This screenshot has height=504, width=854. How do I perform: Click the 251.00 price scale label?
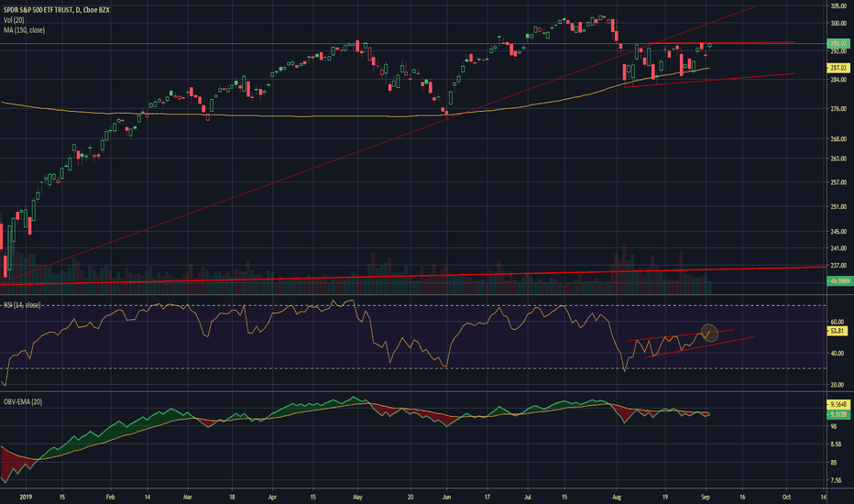point(838,206)
